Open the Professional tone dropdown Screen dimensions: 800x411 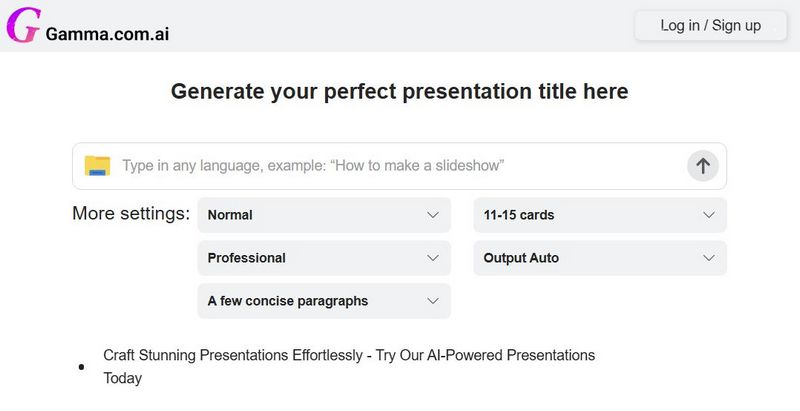[324, 258]
